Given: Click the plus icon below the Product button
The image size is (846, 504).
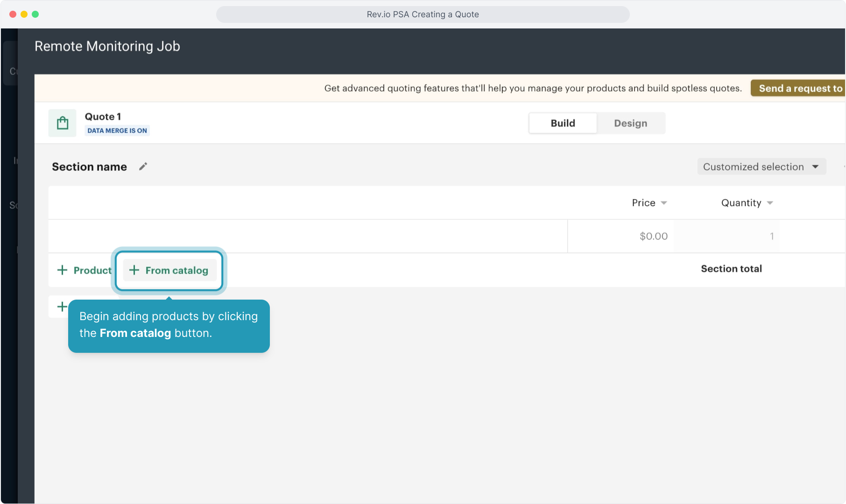Looking at the screenshot, I should coord(62,307).
